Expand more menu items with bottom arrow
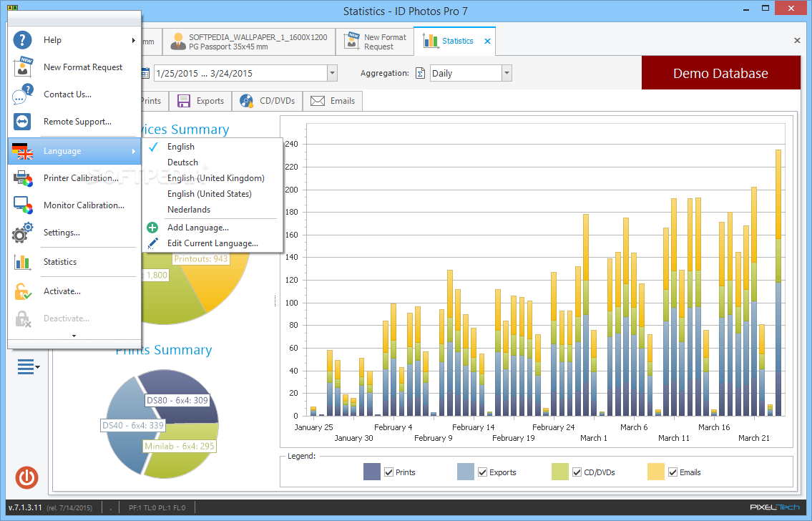Viewport: 812px width, 521px height. coord(74,336)
